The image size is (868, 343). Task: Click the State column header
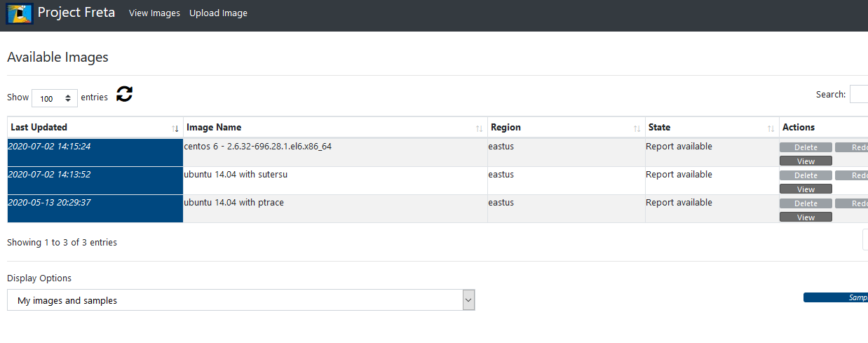tap(712, 128)
